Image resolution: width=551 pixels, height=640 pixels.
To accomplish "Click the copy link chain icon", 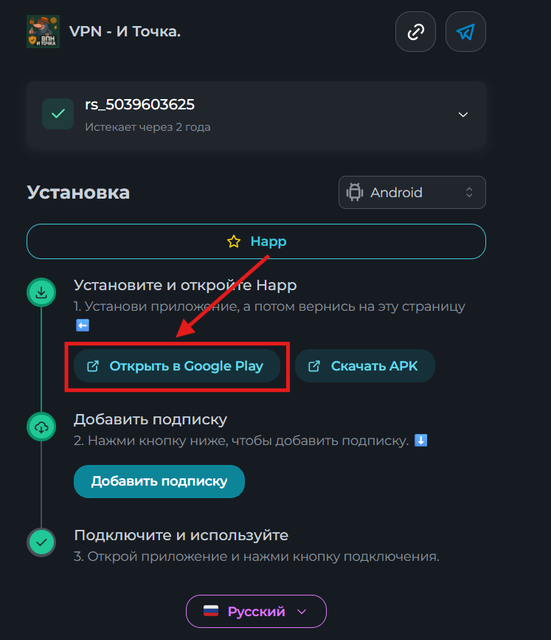I will tap(415, 32).
